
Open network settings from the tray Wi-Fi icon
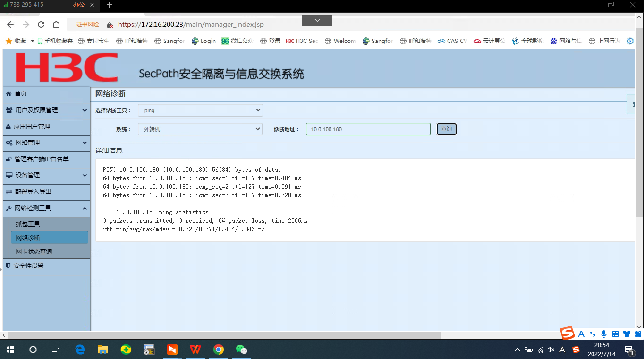(540, 350)
